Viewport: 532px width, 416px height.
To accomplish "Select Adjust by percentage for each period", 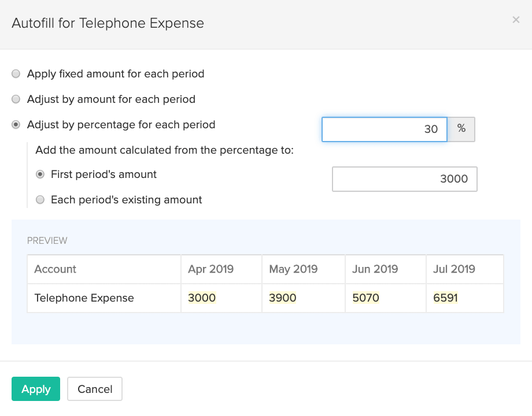I will 16,125.
